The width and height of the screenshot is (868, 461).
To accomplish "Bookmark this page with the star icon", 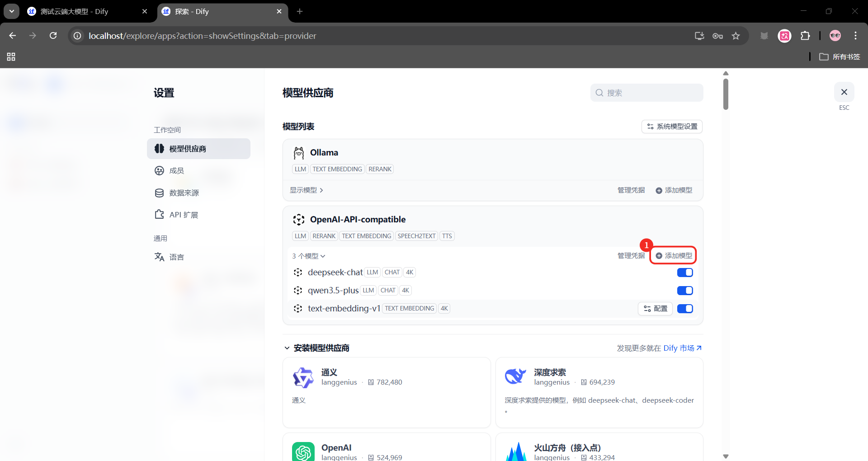I will click(736, 36).
